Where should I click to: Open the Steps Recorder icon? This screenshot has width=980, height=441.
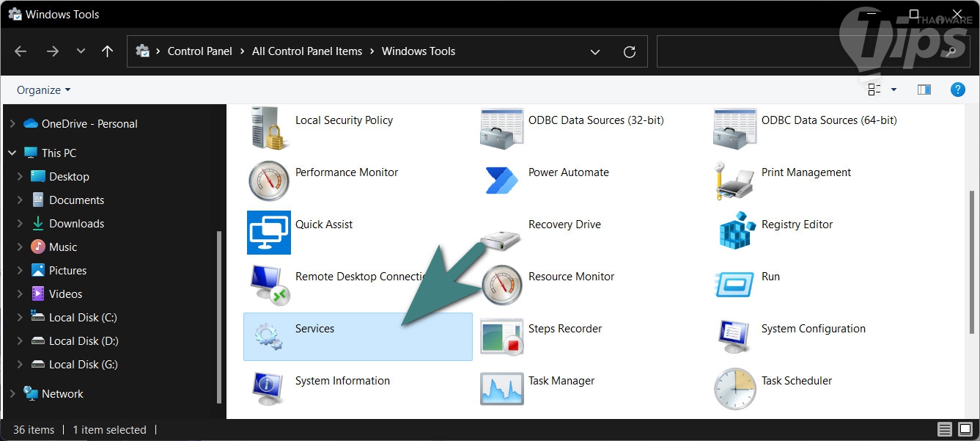pyautogui.click(x=502, y=337)
